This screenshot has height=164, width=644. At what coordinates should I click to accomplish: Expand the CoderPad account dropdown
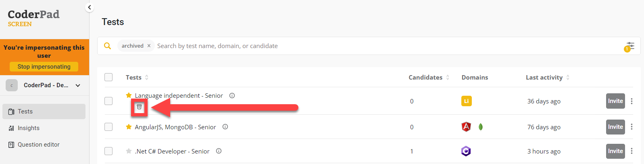pyautogui.click(x=78, y=85)
